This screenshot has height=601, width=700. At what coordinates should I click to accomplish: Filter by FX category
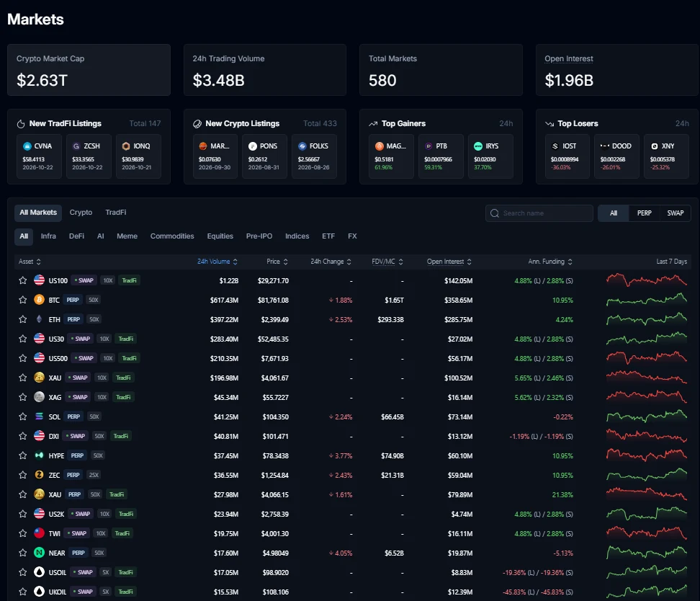(x=352, y=236)
